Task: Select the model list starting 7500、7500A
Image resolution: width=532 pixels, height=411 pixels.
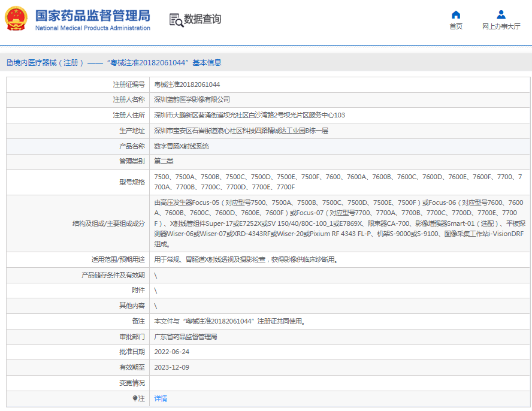Action: pos(338,182)
